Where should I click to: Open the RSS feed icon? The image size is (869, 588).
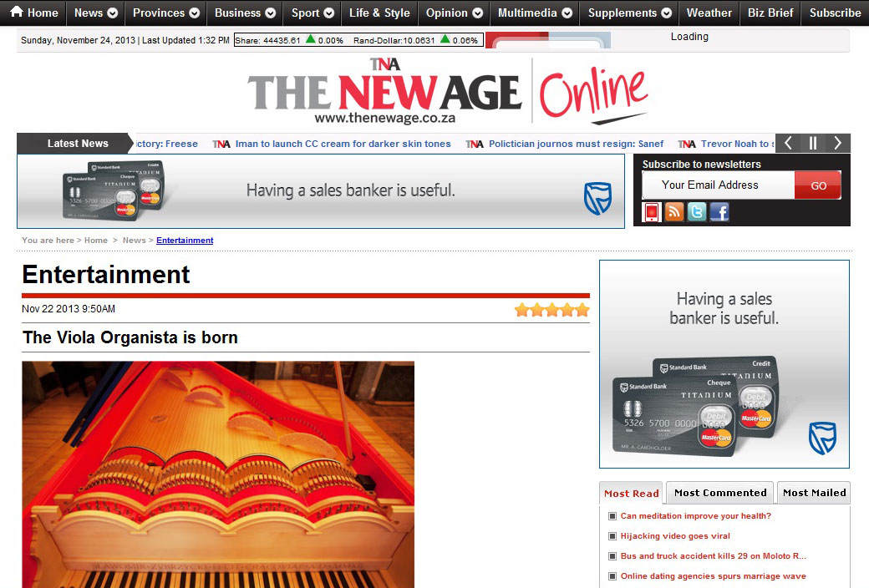pyautogui.click(x=674, y=212)
